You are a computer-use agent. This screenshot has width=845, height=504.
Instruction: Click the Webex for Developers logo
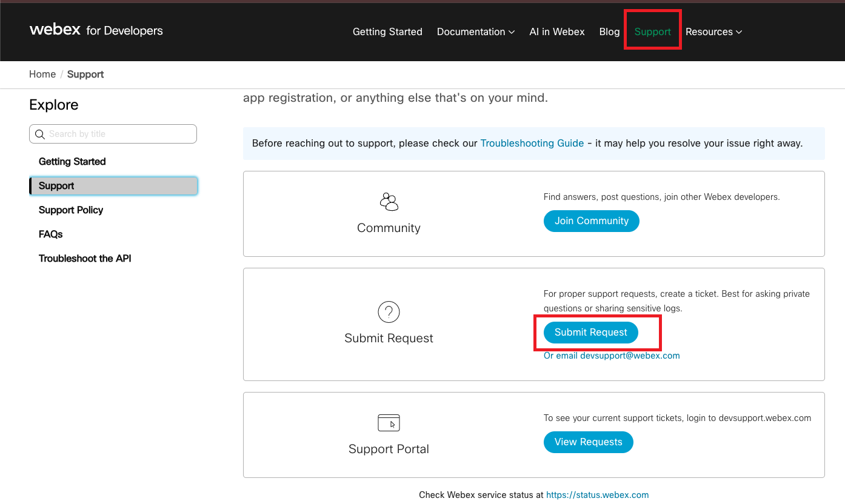click(96, 30)
